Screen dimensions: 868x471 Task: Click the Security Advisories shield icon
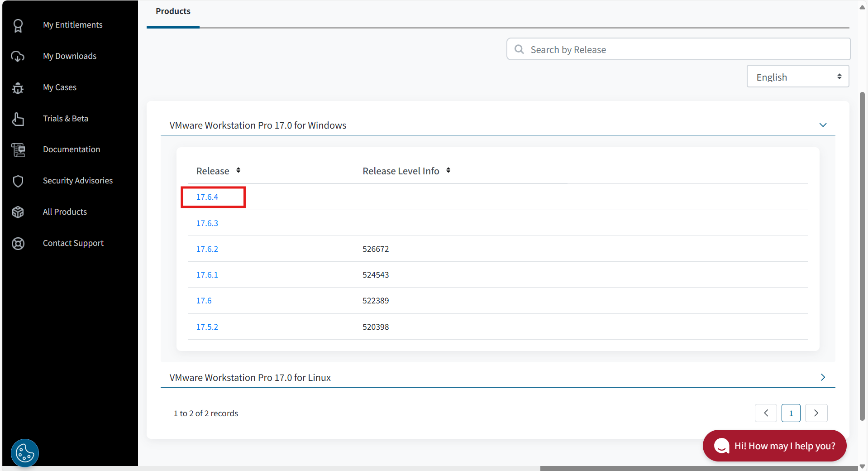pos(18,181)
